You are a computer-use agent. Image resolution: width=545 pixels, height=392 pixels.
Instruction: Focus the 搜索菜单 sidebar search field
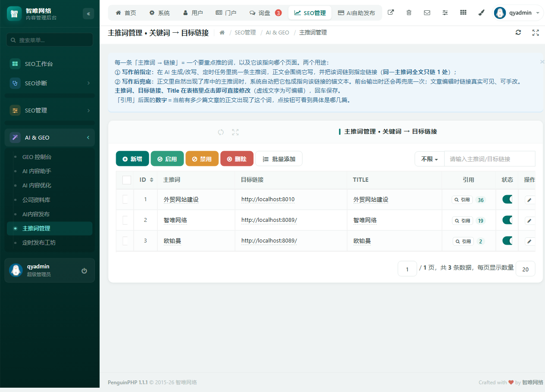(50, 40)
